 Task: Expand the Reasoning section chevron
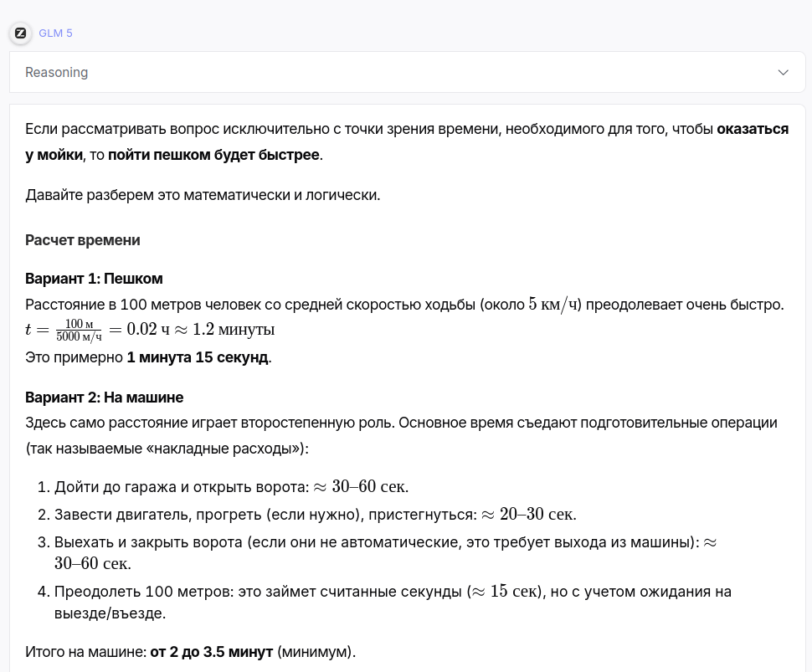pyautogui.click(x=783, y=73)
